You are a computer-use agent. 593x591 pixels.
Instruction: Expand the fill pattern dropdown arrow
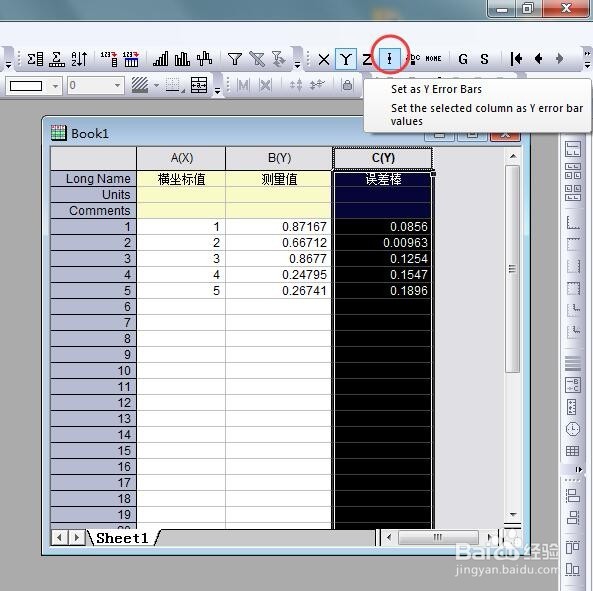pyautogui.click(x=157, y=86)
